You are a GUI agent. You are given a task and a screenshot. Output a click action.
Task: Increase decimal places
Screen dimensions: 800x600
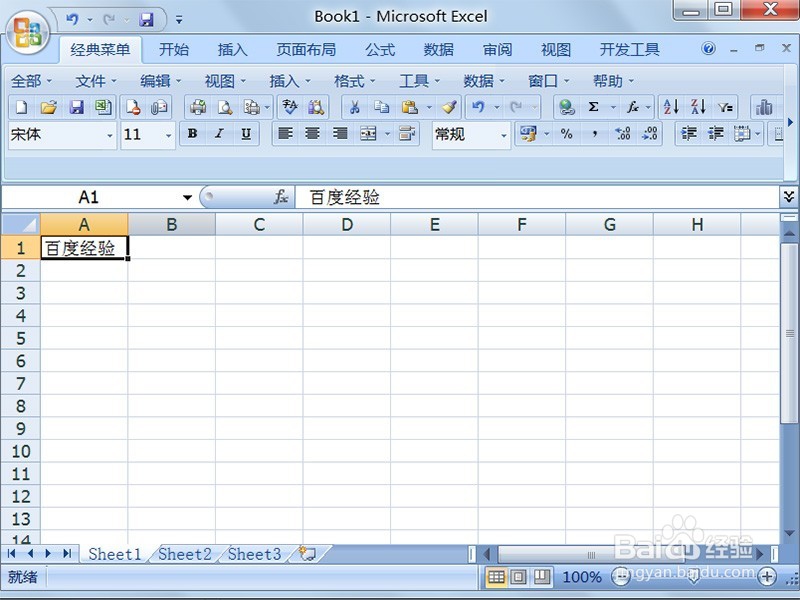pos(622,134)
